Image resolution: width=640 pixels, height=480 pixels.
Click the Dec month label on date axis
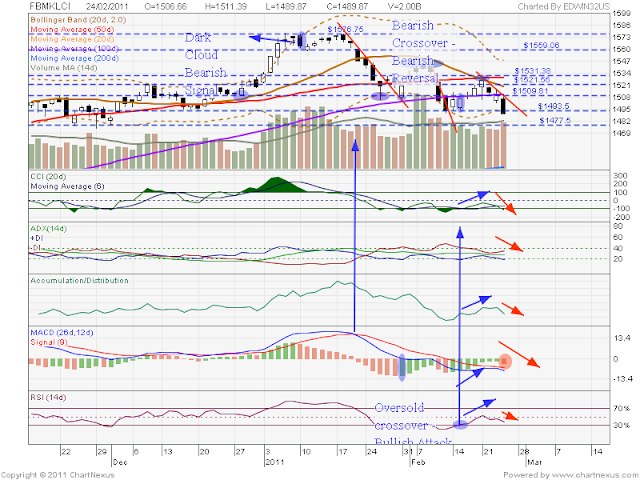point(120,462)
